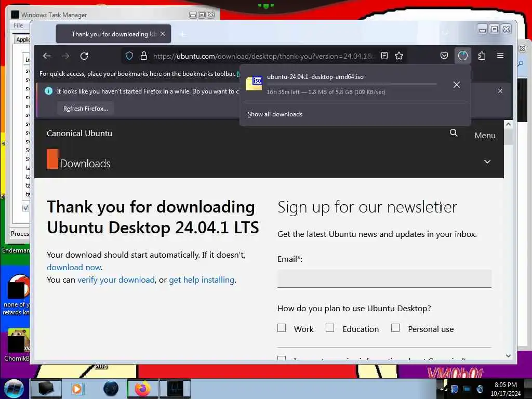This screenshot has height=399, width=532.
Task: Click the volume tray icon
Action: [x=480, y=389]
